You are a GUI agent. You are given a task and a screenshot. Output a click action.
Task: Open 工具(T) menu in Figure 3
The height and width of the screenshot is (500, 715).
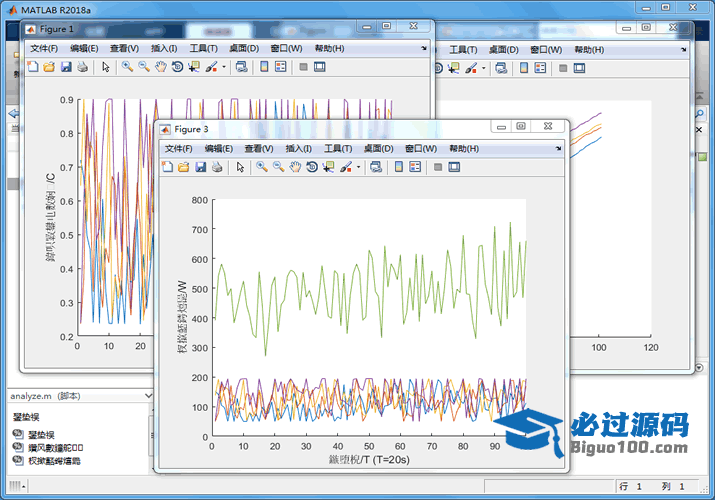coord(338,149)
